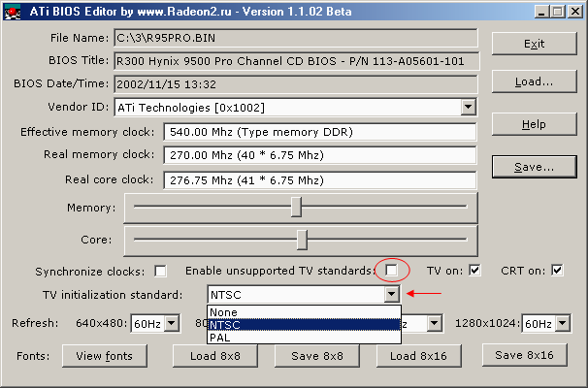Click the Memory clock slider handle
The height and width of the screenshot is (388, 588).
point(296,208)
